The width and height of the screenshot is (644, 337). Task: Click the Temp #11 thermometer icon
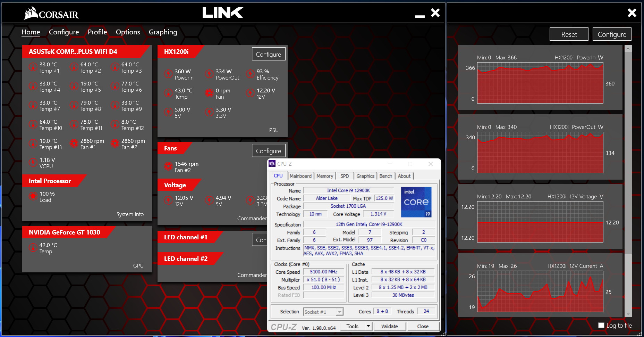pos(74,124)
